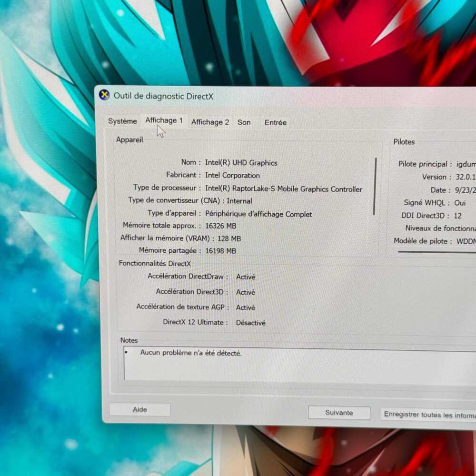
Task: Click the '16326 MB' total memory value
Action: [221, 226]
